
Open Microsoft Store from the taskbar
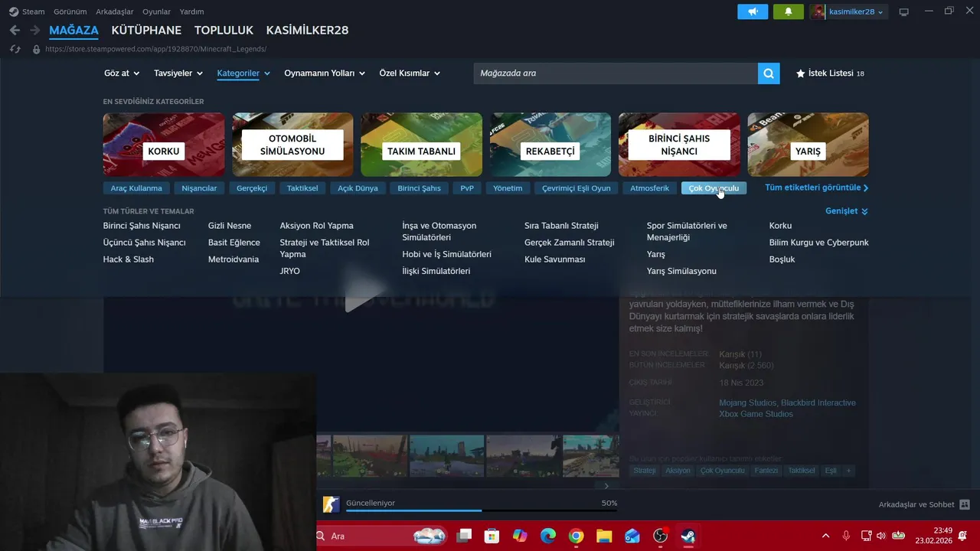pyautogui.click(x=492, y=536)
